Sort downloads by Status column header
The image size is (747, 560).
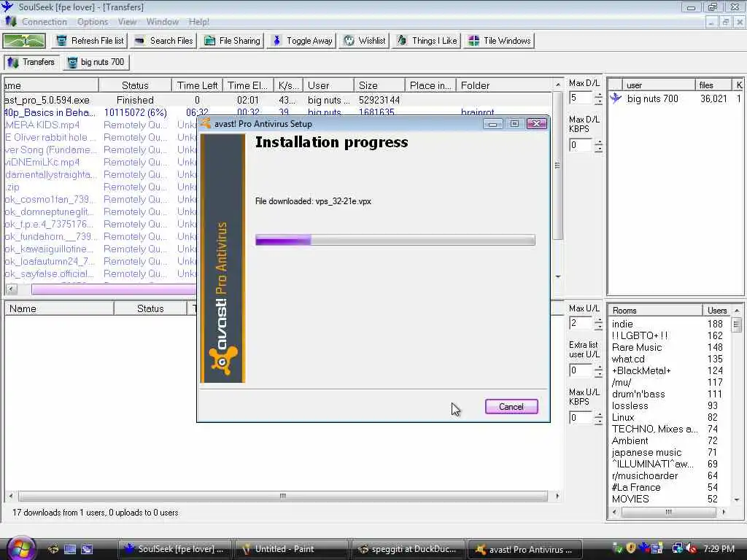point(135,85)
